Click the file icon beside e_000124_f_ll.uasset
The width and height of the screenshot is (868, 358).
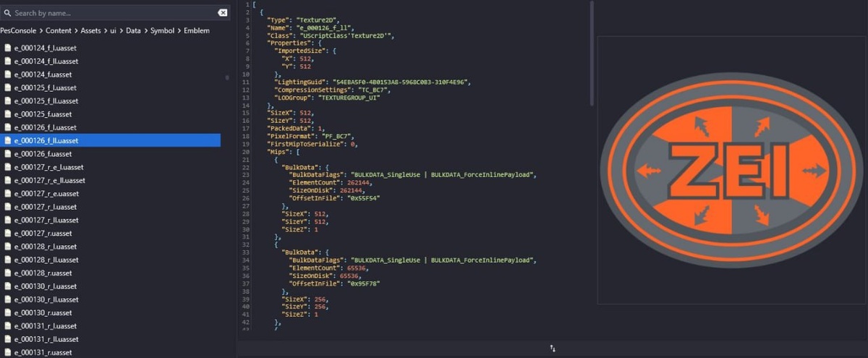pos(7,61)
